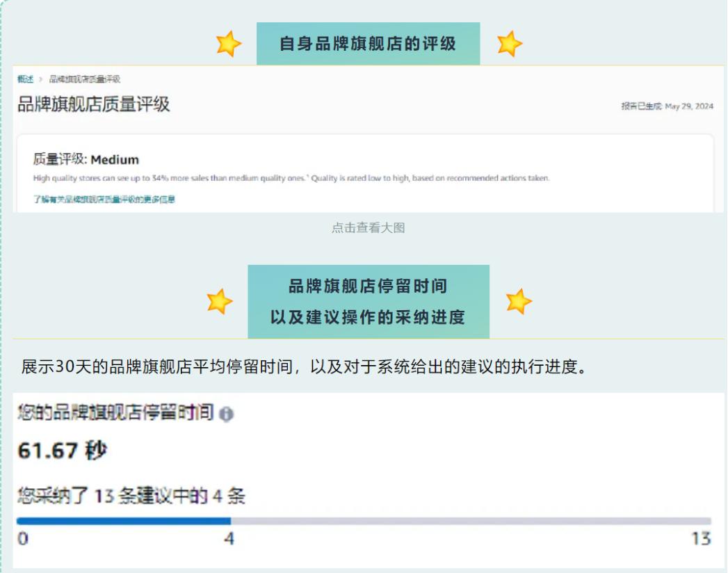The height and width of the screenshot is (573, 728).
Task: Select the 品牌旗舰店质量评级 breadcrumb item
Action: click(85, 79)
